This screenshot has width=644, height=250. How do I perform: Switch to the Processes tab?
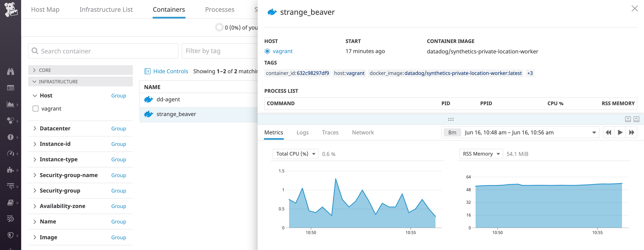[x=220, y=10]
